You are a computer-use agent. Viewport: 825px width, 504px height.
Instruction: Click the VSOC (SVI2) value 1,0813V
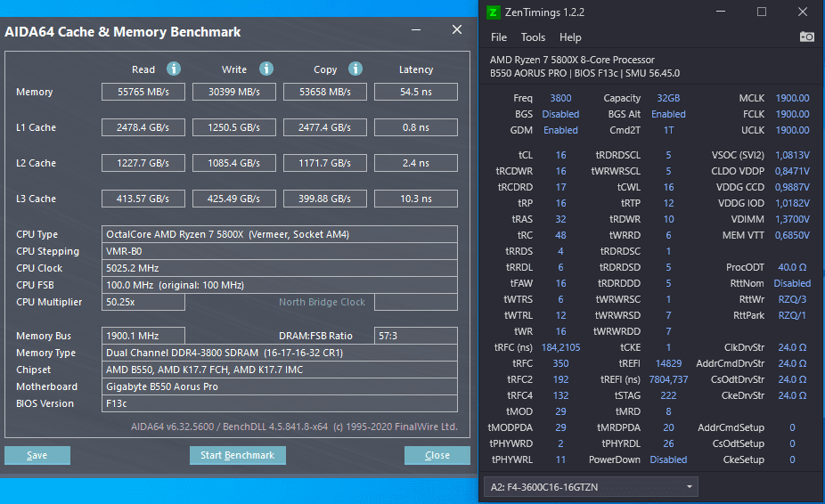(792, 155)
